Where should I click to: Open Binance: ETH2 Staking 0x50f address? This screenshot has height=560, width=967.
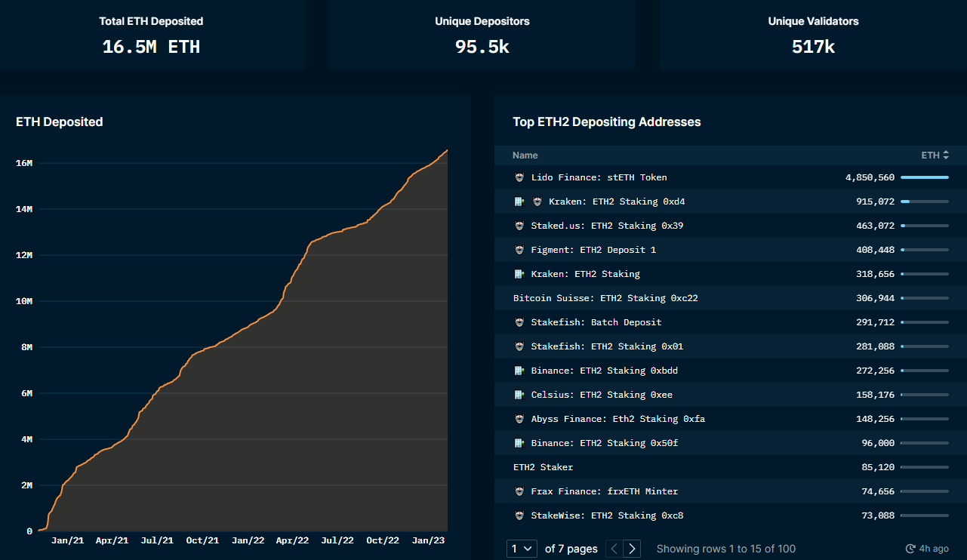pos(605,443)
